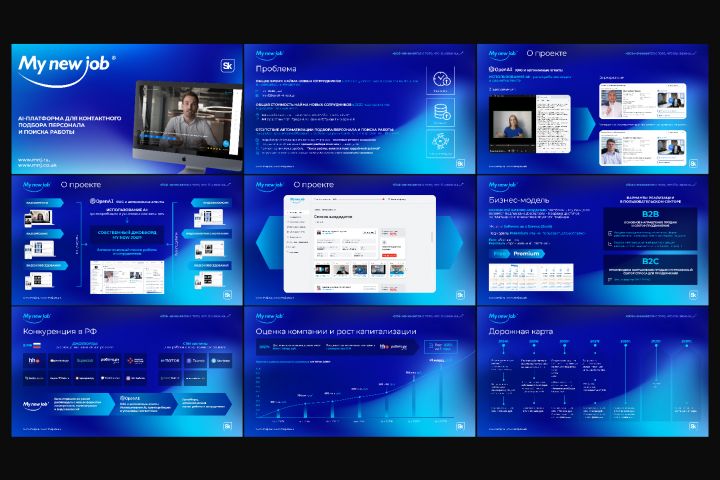Click the left hexagon arrow beside candidate list

tap(270, 243)
